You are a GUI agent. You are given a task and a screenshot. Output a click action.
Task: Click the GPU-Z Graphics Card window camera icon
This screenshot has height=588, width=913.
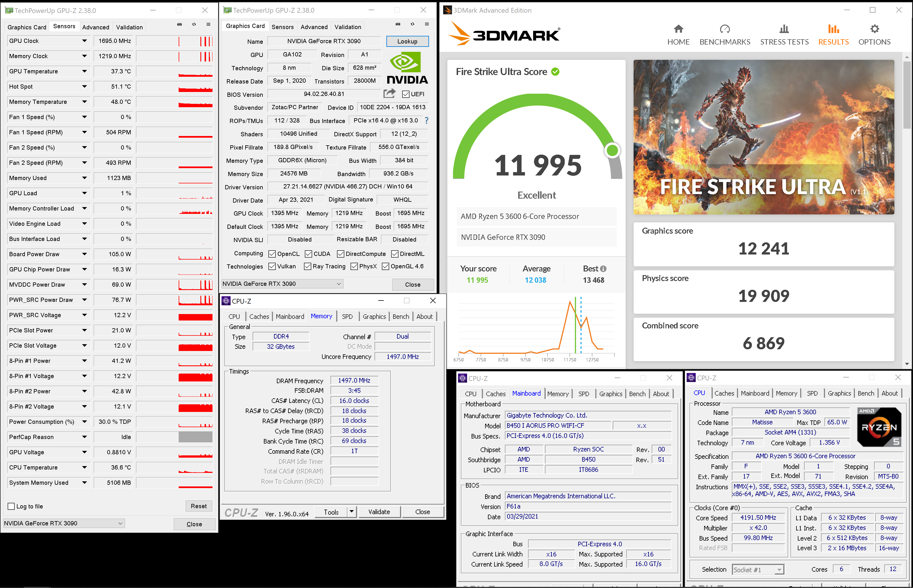[398, 24]
